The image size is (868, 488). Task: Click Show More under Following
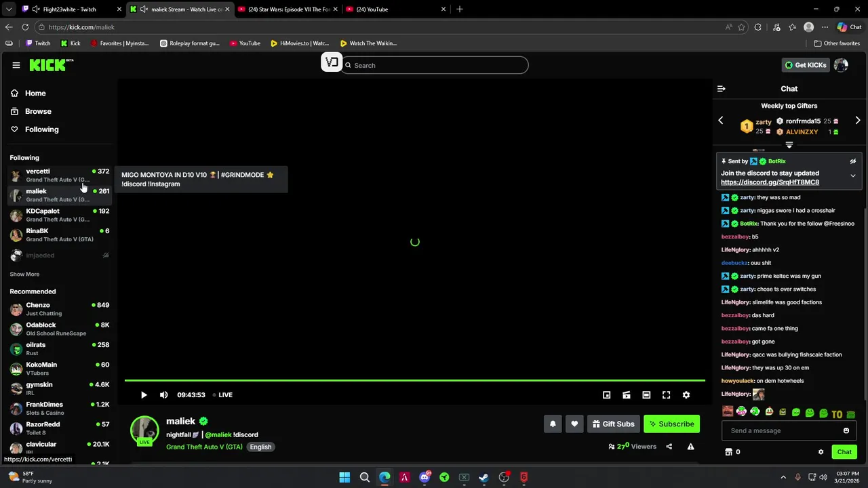tap(24, 274)
